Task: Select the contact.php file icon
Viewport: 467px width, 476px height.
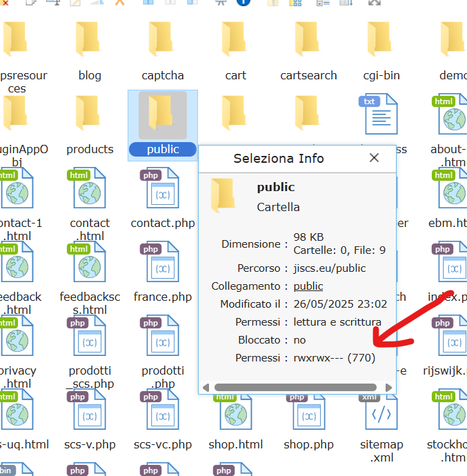Action: point(163,188)
